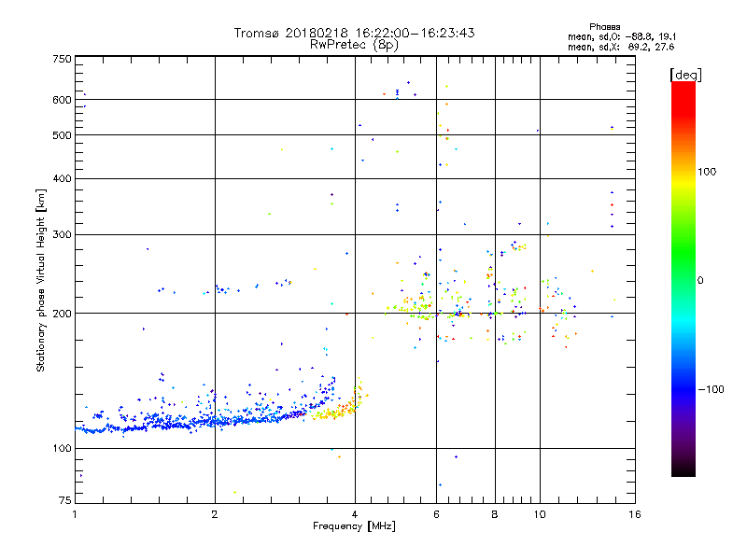Screen dimensions: 747x560
Task: Click the x-axis tick label '1'
Action: pyautogui.click(x=75, y=514)
